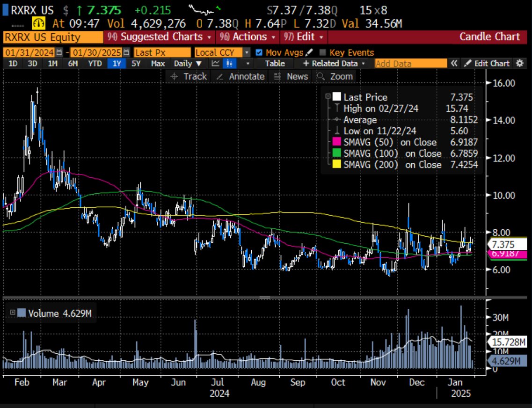Click the 15.728M volume axis label
The height and width of the screenshot is (408, 532).
click(x=507, y=342)
